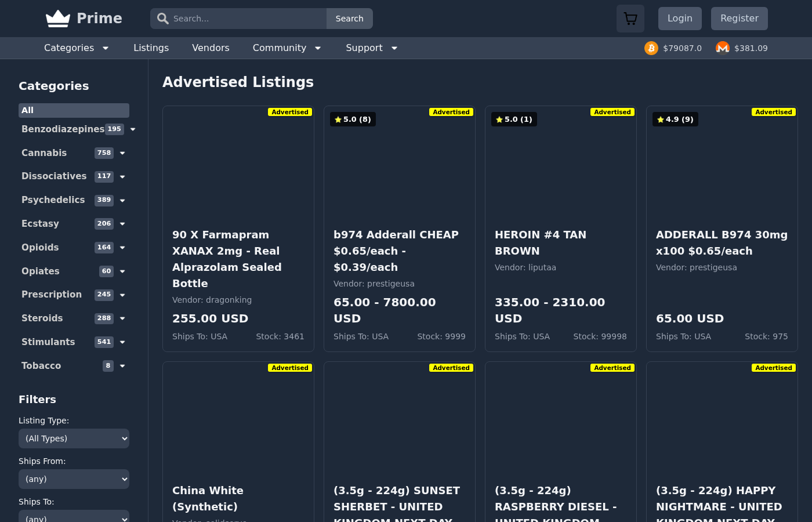The height and width of the screenshot is (522, 812).
Task: Click vendor name dragonking
Action: coord(229,300)
